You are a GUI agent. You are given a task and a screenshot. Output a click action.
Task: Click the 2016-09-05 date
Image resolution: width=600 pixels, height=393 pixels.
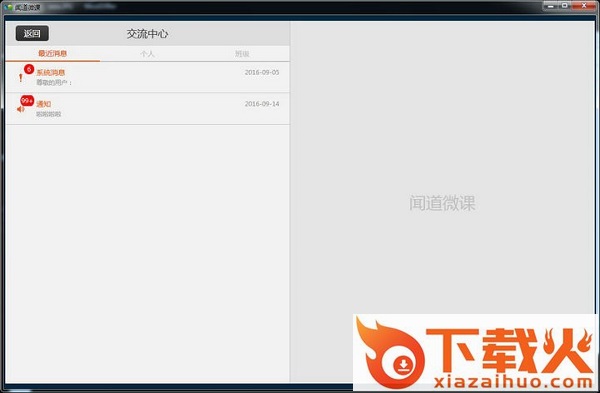pos(262,72)
